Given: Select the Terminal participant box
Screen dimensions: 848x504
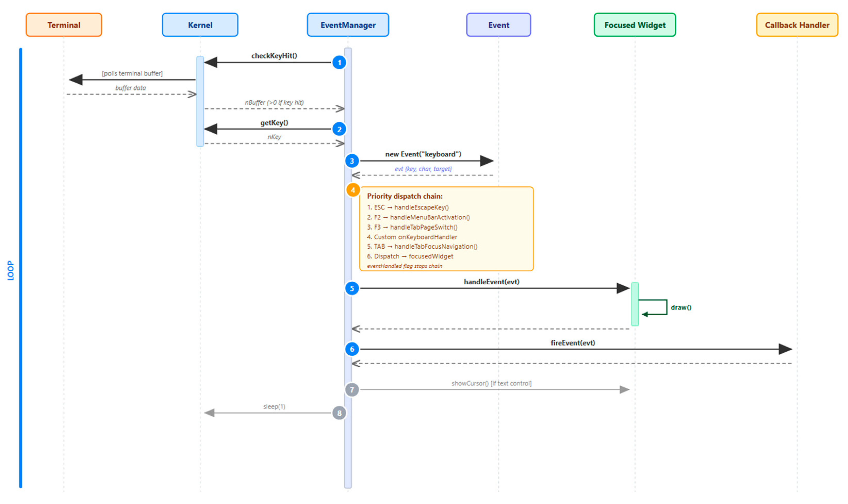Looking at the screenshot, I should (64, 25).
